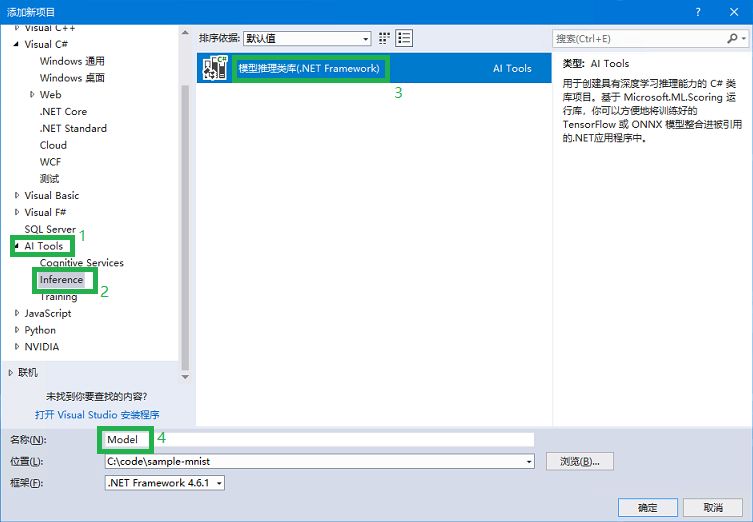Click the search magnifier icon
This screenshot has width=753, height=522.
(732, 38)
